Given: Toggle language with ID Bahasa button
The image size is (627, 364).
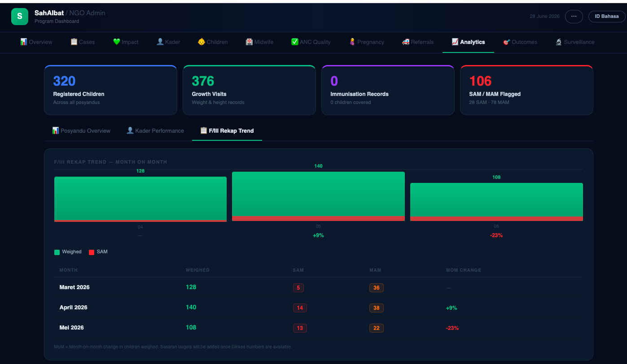Looking at the screenshot, I should 607,17.
